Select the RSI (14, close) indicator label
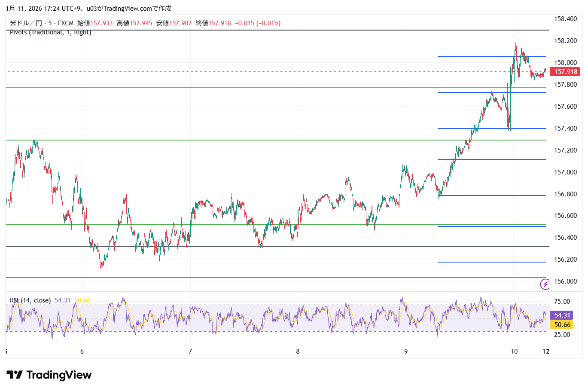 [x=30, y=300]
